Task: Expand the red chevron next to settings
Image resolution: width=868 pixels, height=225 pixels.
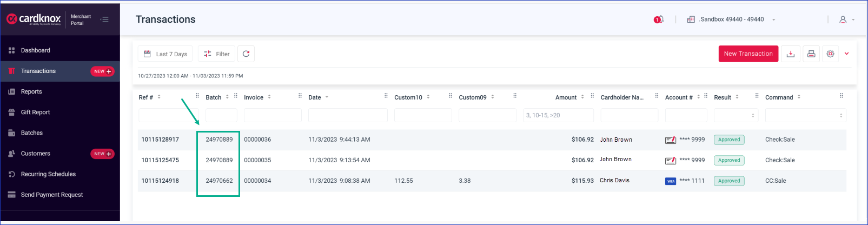Action: [x=846, y=54]
